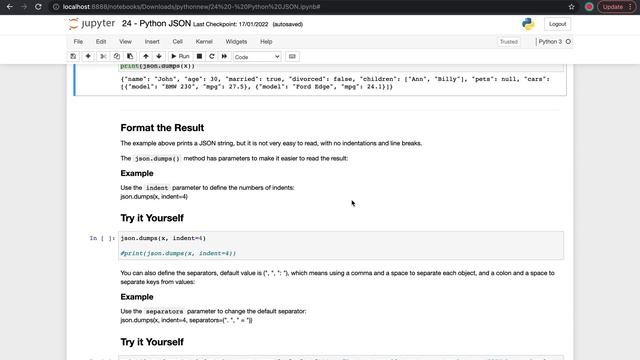Screen dimensions: 640x360
Task: Click the site information icon in address bar
Action: click(x=56, y=7)
